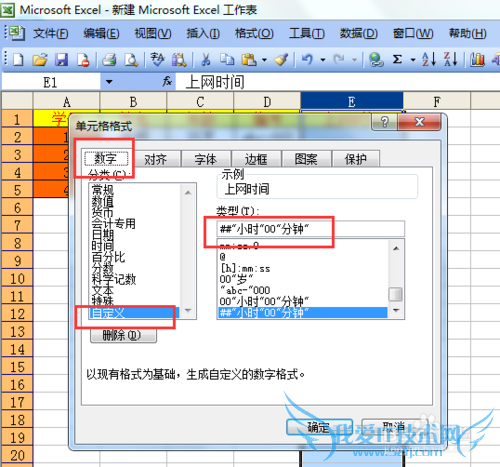Print with the printer icon

point(109,60)
